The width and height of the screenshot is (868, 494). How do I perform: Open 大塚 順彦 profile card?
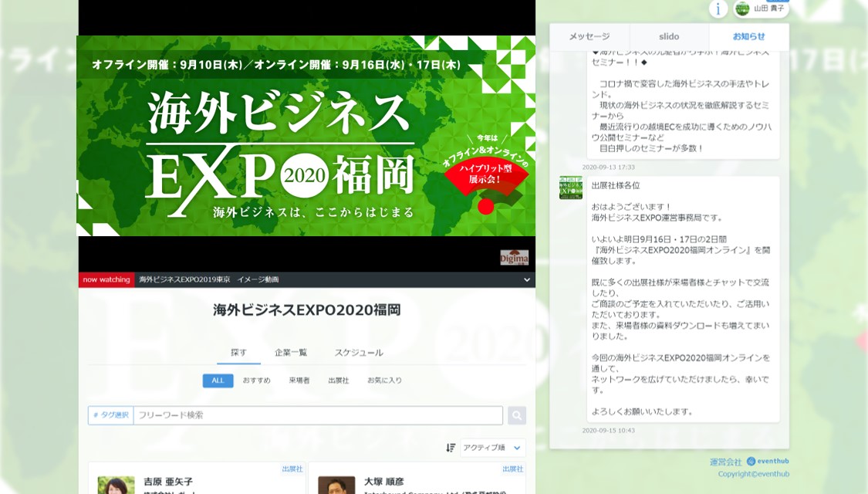(417, 478)
